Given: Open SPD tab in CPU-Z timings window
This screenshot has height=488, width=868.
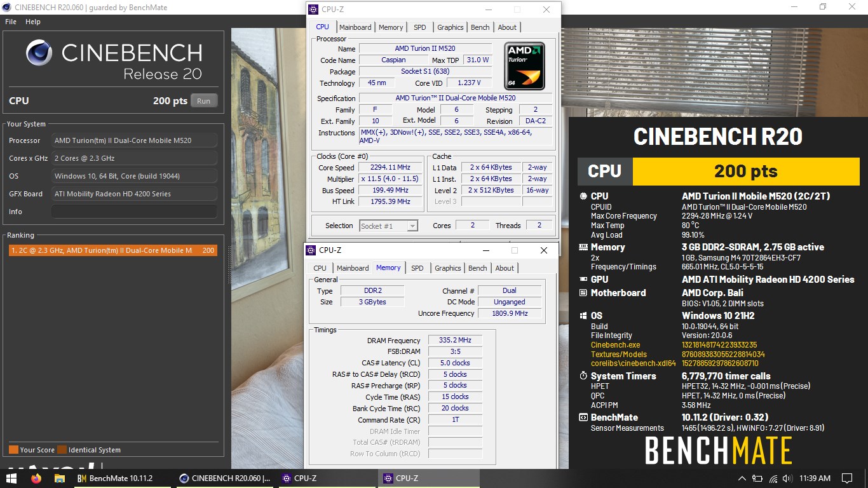Looking at the screenshot, I should [x=417, y=268].
